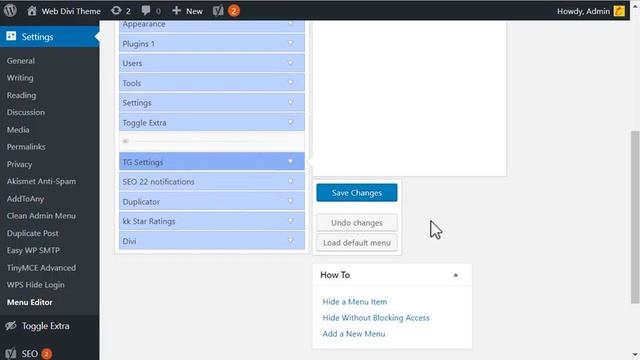Open Duplicate Post settings
Viewport: 640px width, 360px height.
33,233
